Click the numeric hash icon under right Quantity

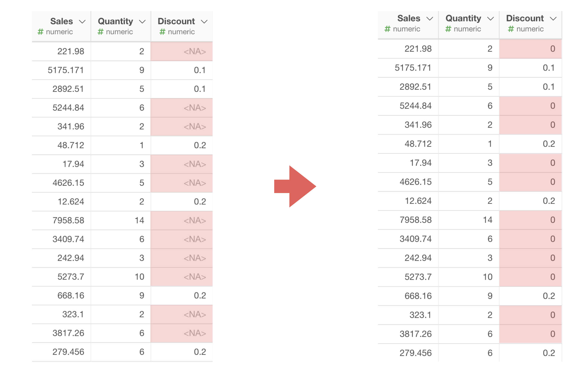point(448,29)
